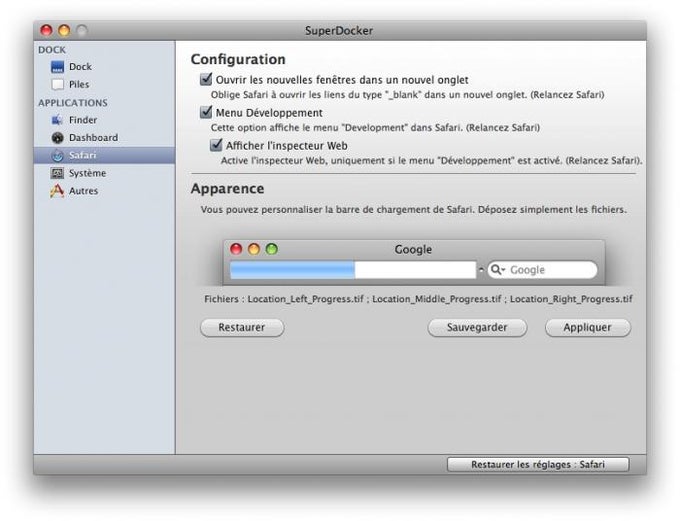Apply changes with the Appliquer button
This screenshot has height=521, width=680.
coord(588,328)
